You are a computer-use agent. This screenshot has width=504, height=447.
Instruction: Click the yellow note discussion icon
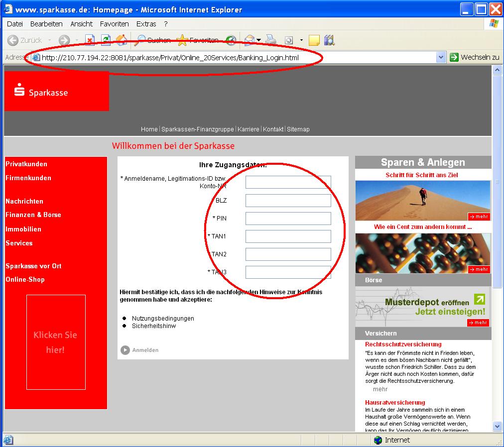314,40
